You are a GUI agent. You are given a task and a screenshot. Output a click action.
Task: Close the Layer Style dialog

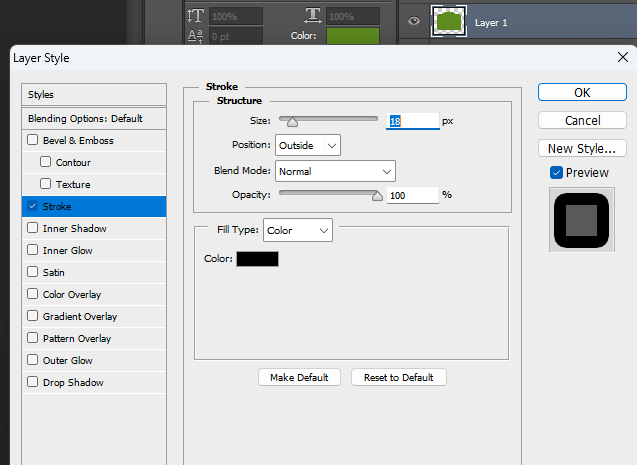tap(623, 57)
